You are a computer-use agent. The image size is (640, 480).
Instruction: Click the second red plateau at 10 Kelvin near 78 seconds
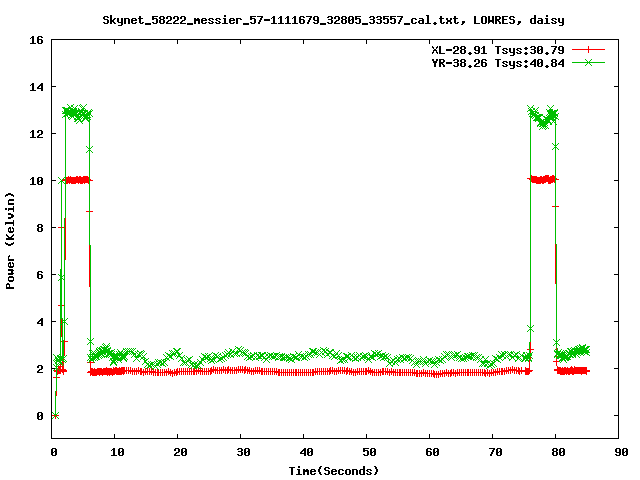coord(542,180)
